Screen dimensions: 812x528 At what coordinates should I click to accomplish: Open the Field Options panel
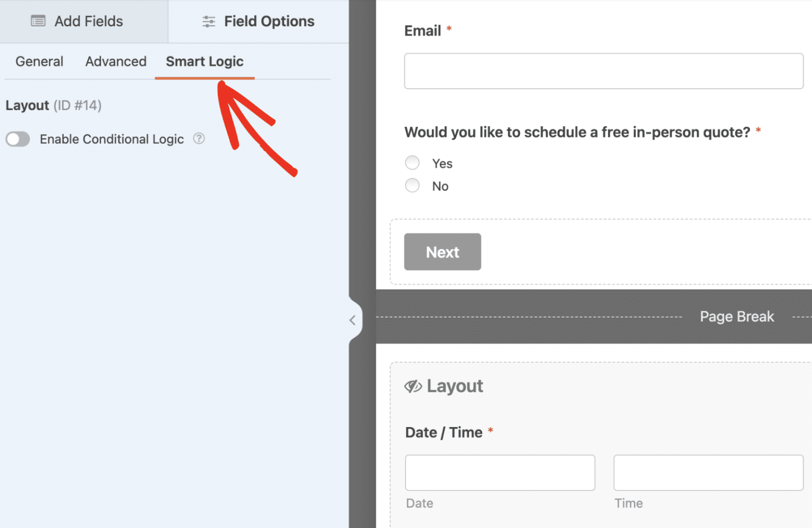258,21
